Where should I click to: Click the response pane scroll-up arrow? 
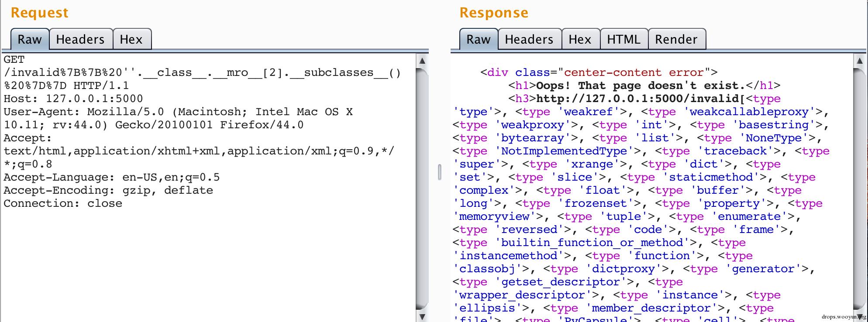tap(859, 61)
